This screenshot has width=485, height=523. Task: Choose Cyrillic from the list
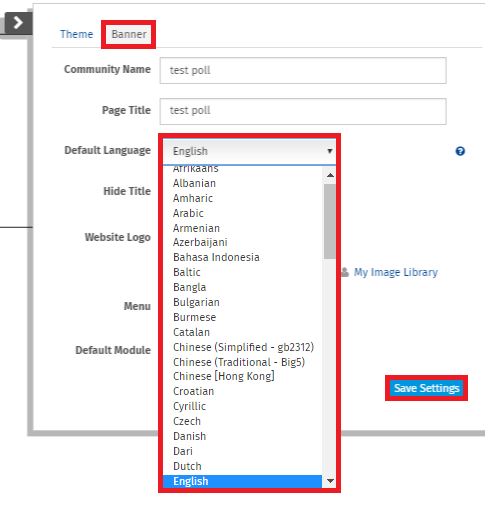tap(242, 406)
